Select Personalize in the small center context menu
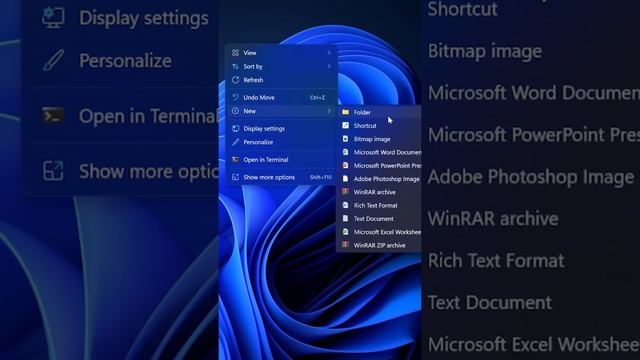Viewport: 640px width, 360px height. [282, 142]
